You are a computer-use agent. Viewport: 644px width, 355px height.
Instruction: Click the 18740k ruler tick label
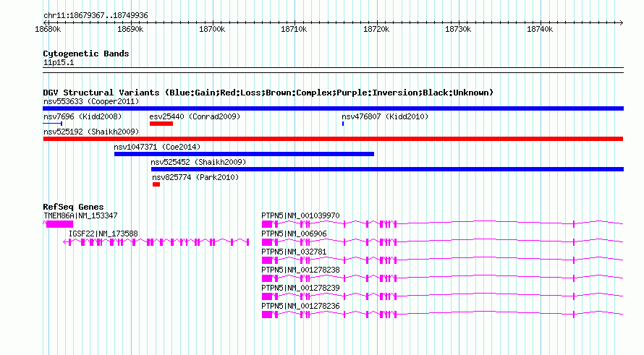click(540, 29)
